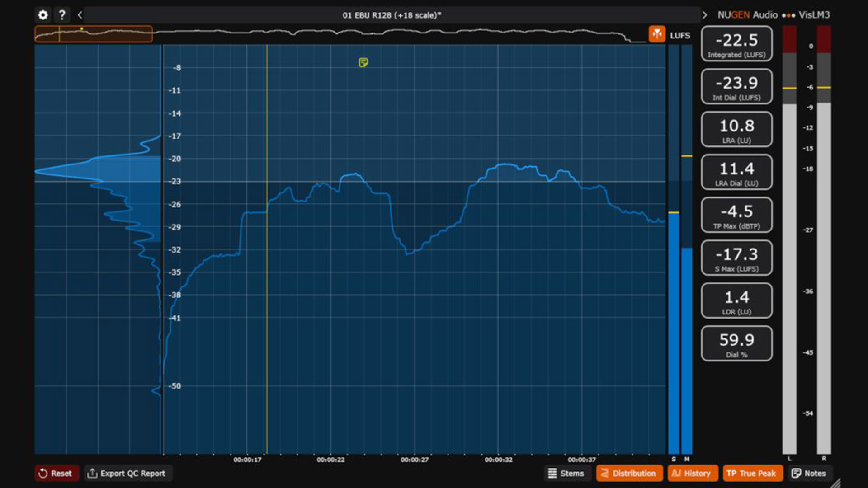
Task: Click the 00:00:27 time label
Action: tap(415, 460)
